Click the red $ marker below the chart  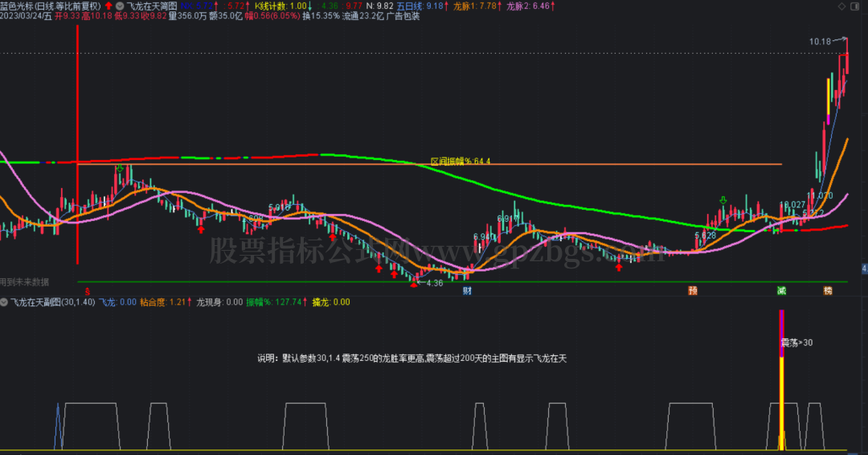point(88,291)
